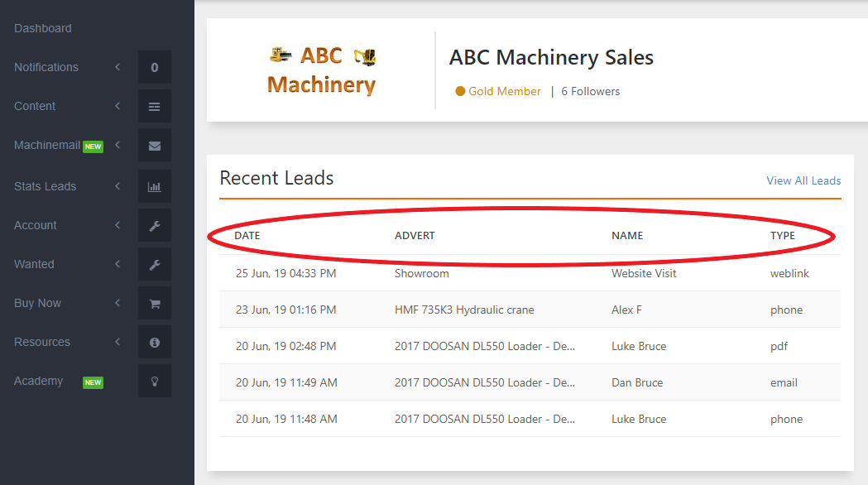Expand the Account menu chevron
Viewport: 868px width, 485px height.
(117, 225)
